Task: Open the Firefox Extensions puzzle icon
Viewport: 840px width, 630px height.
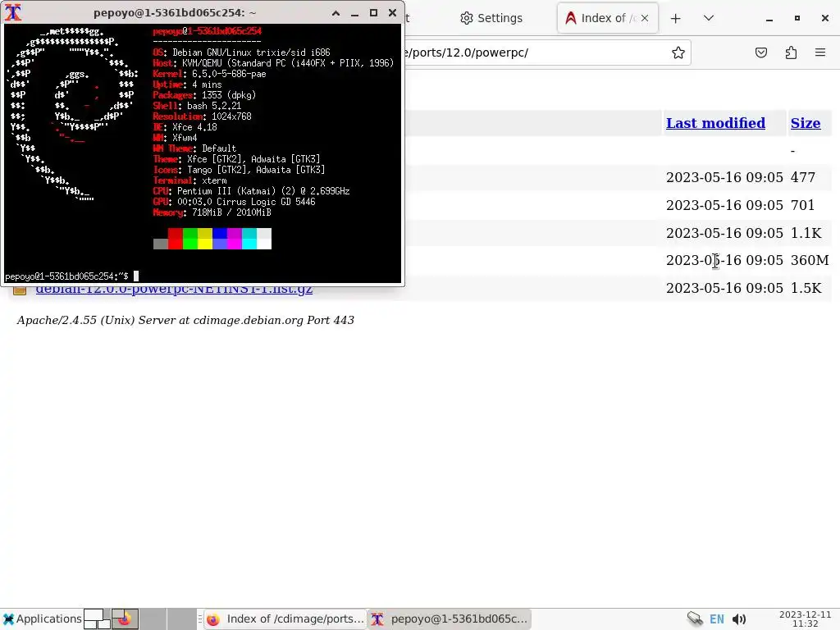Action: 791,52
